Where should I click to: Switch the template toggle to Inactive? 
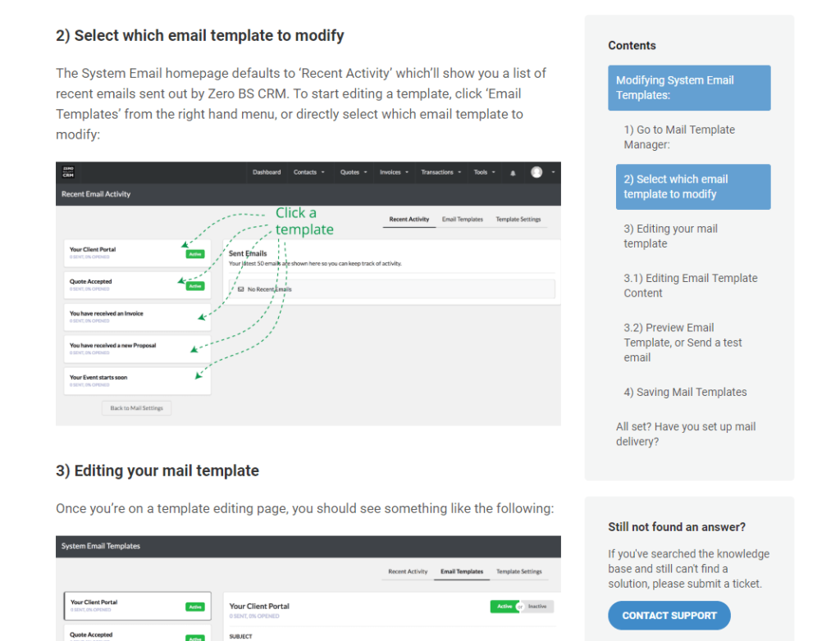537,607
